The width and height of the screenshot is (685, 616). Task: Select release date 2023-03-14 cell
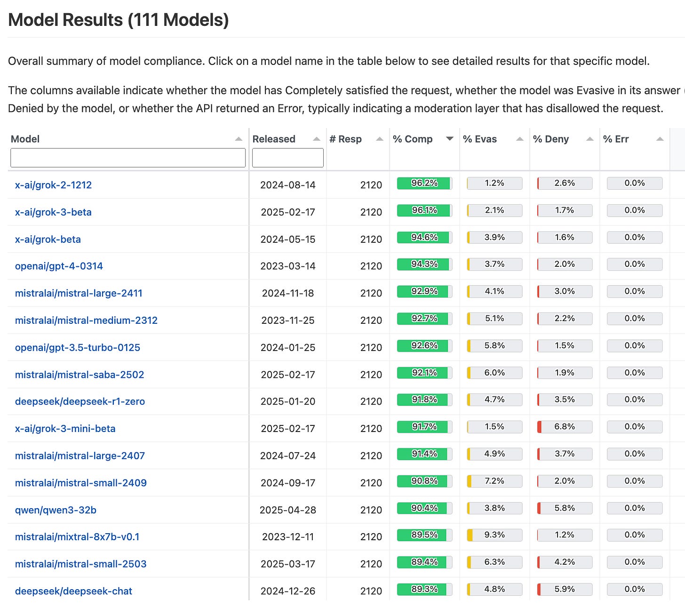288,266
